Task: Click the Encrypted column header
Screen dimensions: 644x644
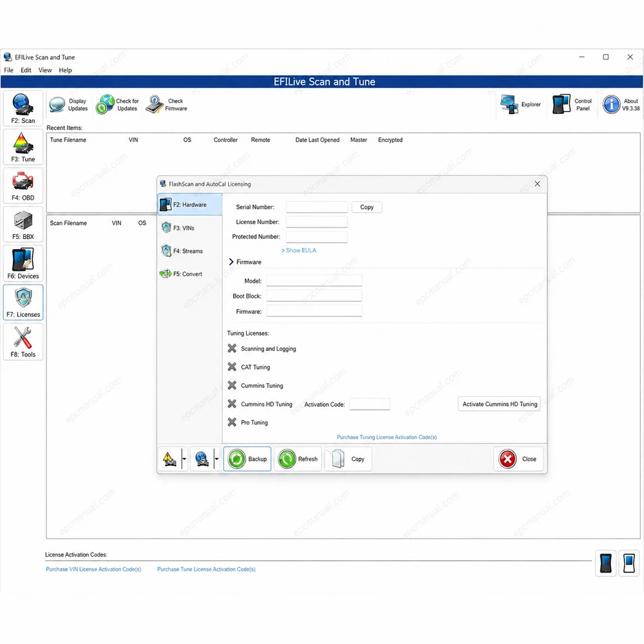Action: pos(390,140)
